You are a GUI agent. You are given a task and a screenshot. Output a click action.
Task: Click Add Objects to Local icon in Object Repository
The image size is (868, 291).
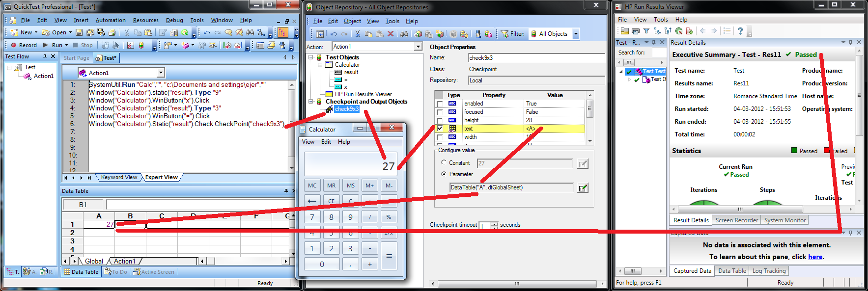click(418, 34)
